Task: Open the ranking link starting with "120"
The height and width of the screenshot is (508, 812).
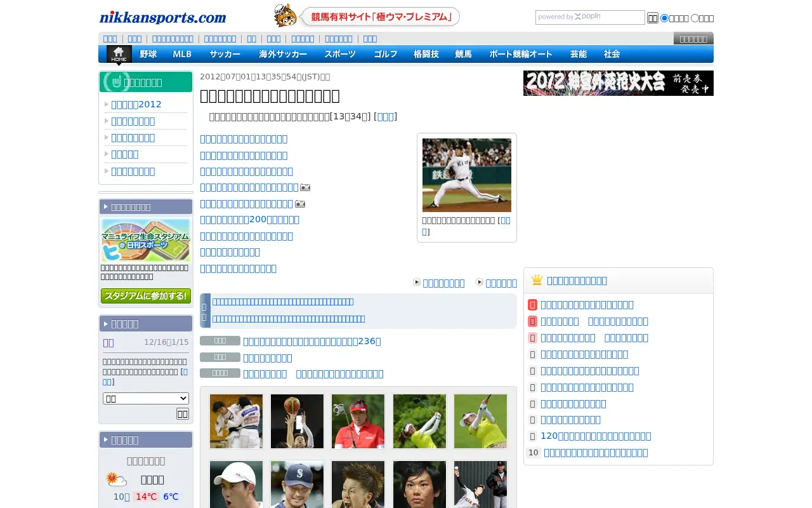Action: 596,436
